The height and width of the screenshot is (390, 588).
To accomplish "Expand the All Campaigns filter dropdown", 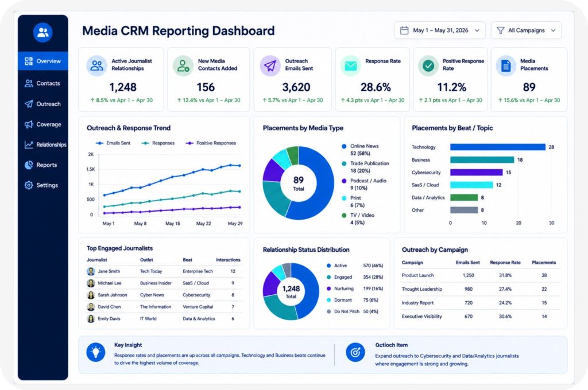I will point(526,30).
